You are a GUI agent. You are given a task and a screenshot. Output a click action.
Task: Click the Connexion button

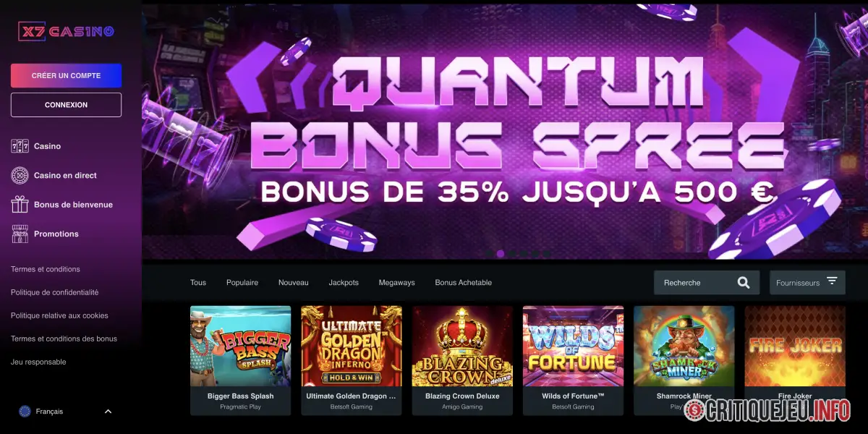click(x=66, y=105)
